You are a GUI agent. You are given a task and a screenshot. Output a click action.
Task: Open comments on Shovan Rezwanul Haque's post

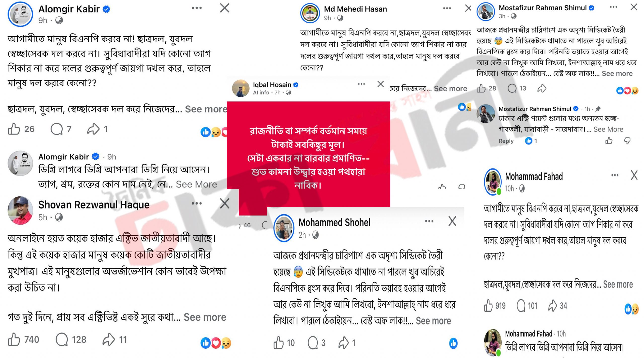(x=62, y=339)
